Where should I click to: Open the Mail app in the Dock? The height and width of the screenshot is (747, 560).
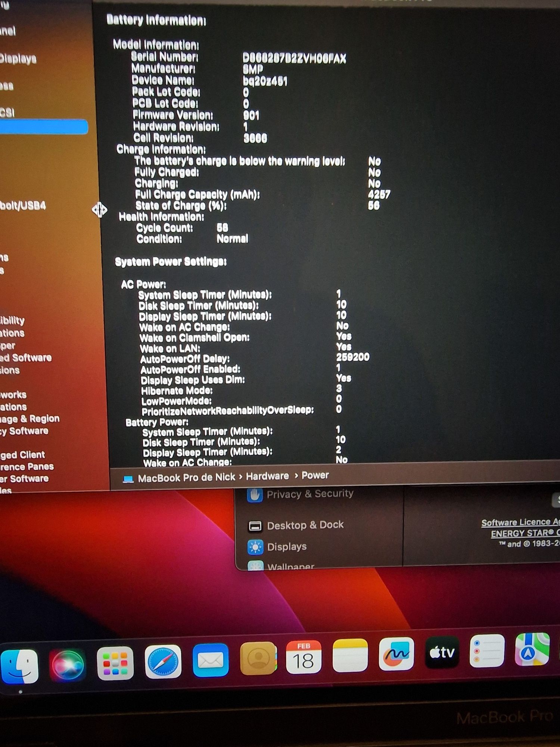click(211, 660)
